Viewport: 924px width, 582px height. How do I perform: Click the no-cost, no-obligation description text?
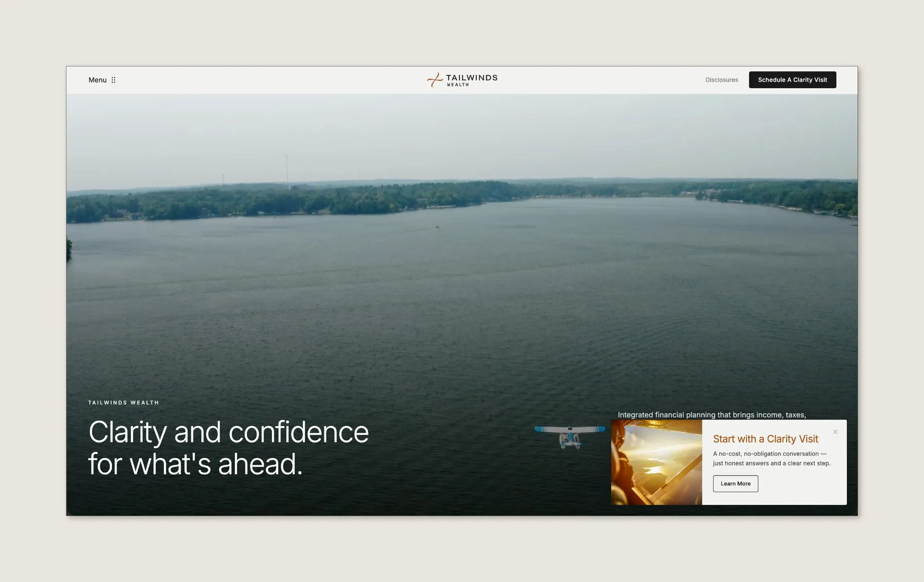772,458
